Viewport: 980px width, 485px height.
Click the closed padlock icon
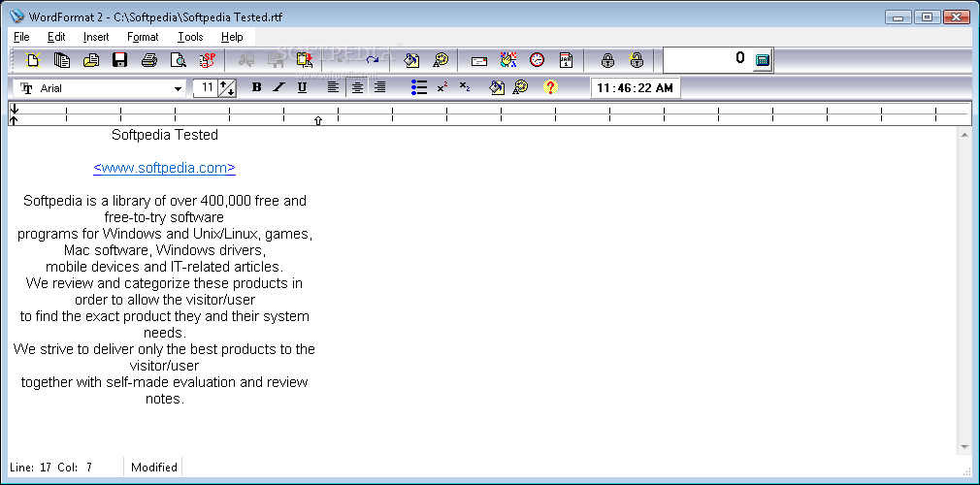pos(607,60)
